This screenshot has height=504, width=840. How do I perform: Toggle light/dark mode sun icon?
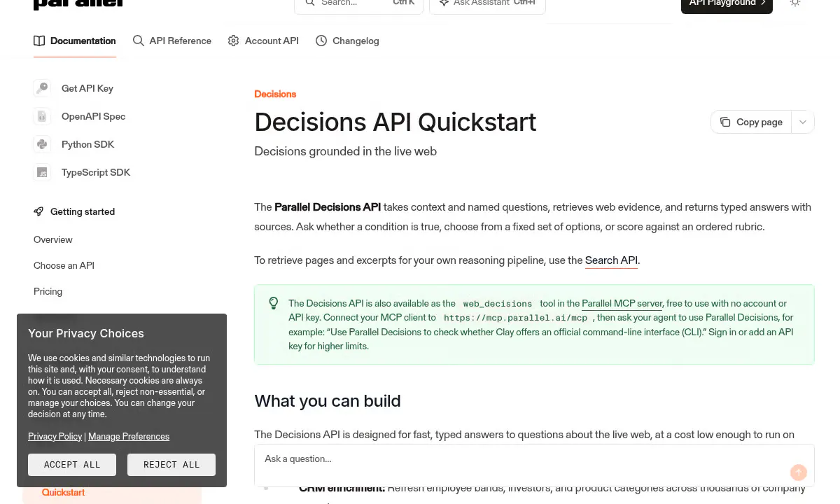pyautogui.click(x=795, y=3)
